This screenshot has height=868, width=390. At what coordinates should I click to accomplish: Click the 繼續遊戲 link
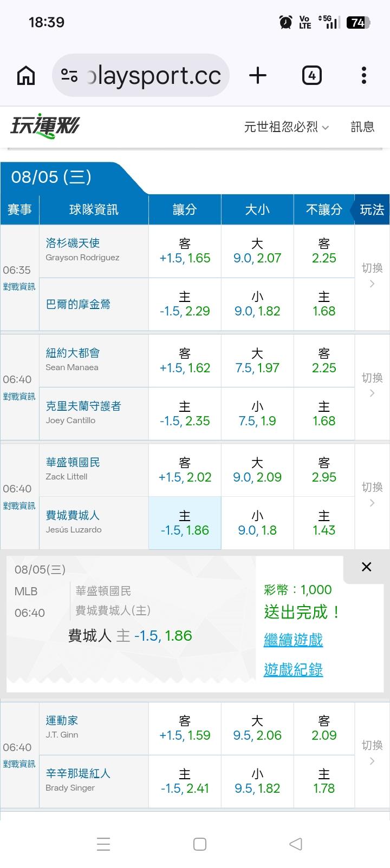point(293,640)
